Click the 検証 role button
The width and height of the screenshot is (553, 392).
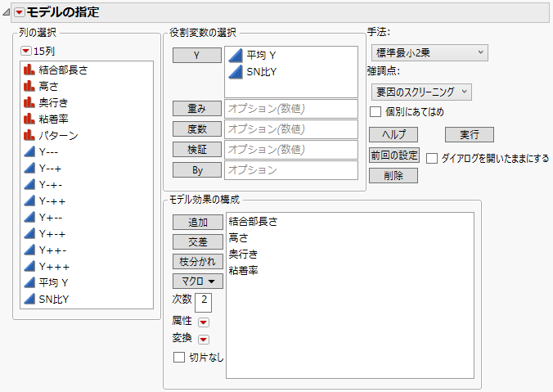tap(197, 150)
